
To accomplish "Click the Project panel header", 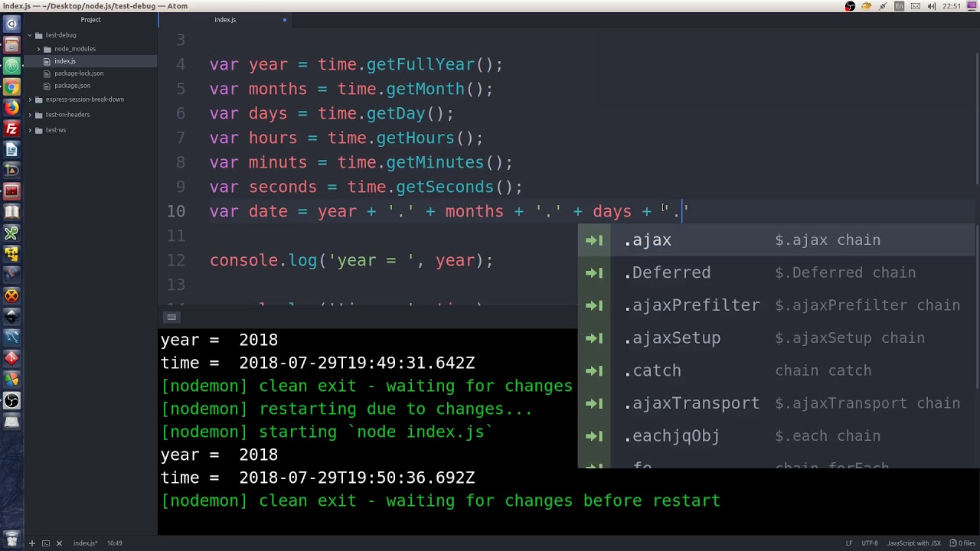I will click(90, 20).
